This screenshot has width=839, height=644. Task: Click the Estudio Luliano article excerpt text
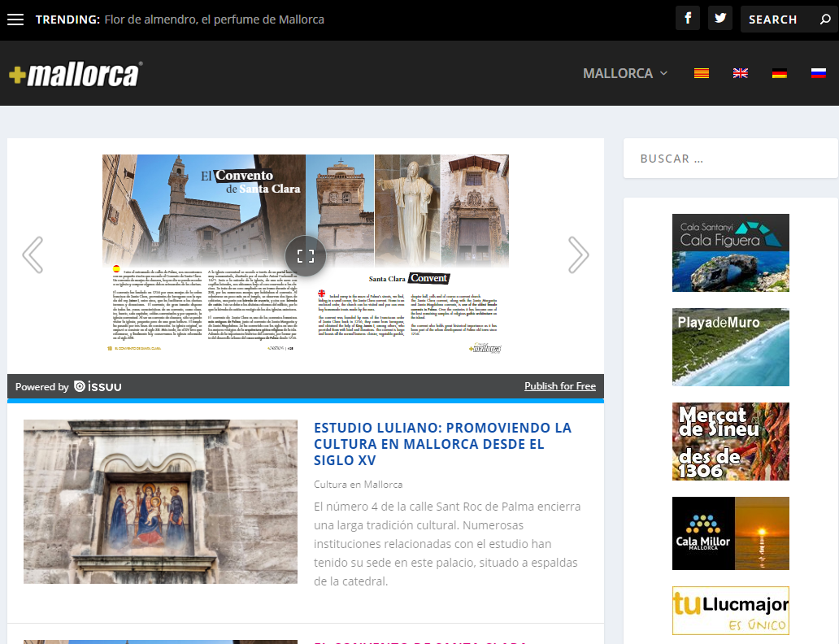pos(447,544)
